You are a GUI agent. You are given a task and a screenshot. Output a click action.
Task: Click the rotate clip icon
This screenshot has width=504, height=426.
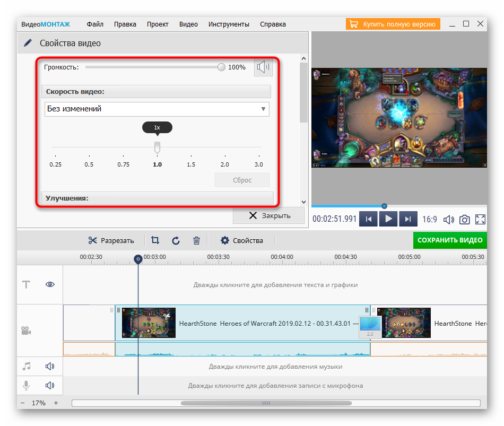(176, 240)
